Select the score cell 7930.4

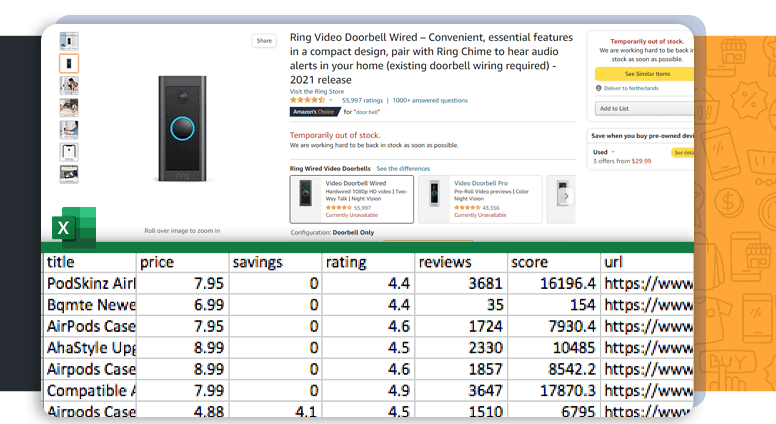554,327
